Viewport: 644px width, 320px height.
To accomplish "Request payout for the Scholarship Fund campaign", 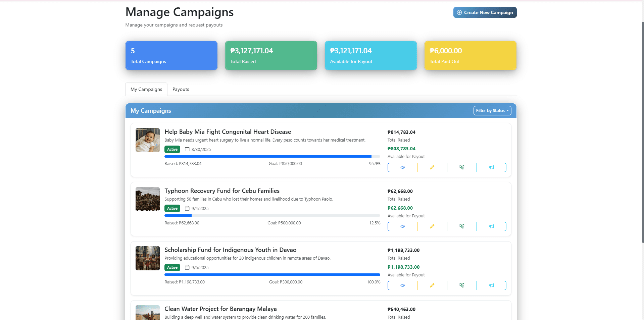I will pyautogui.click(x=462, y=285).
